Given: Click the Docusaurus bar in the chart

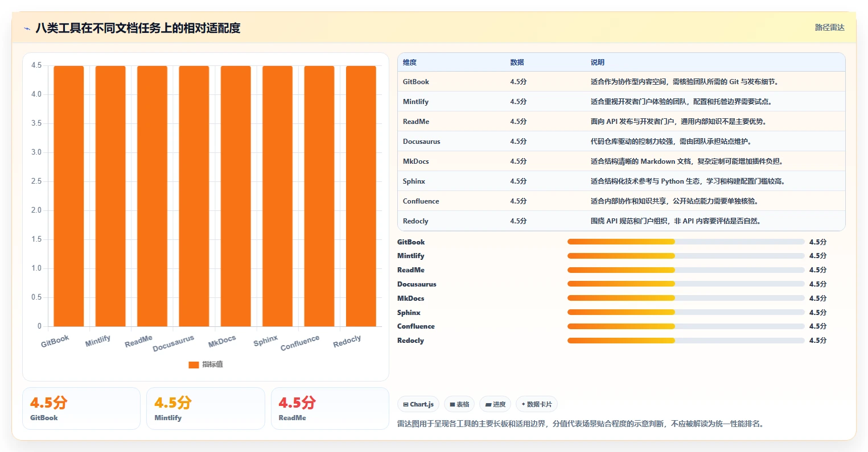Looking at the screenshot, I should [194, 196].
